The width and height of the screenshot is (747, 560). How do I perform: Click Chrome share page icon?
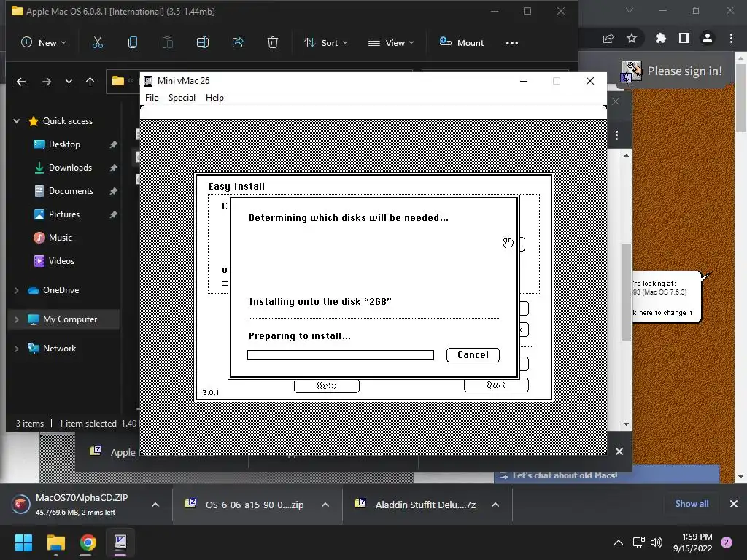pyautogui.click(x=608, y=38)
